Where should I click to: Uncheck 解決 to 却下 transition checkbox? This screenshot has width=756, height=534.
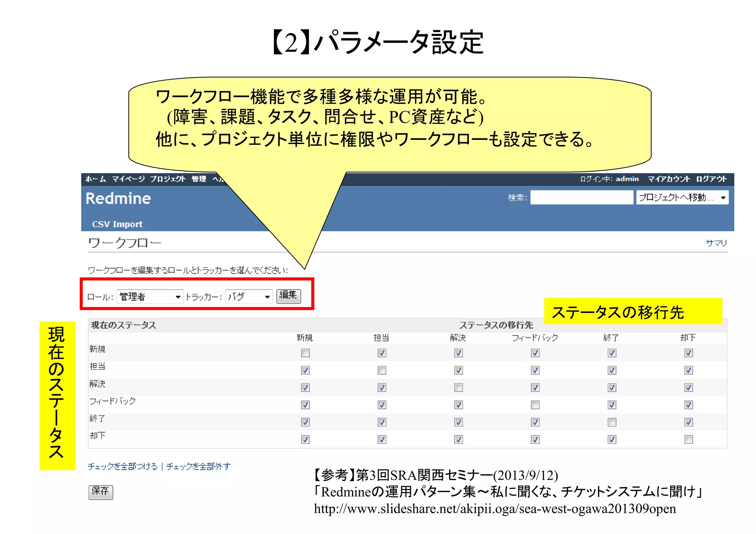[x=688, y=387]
